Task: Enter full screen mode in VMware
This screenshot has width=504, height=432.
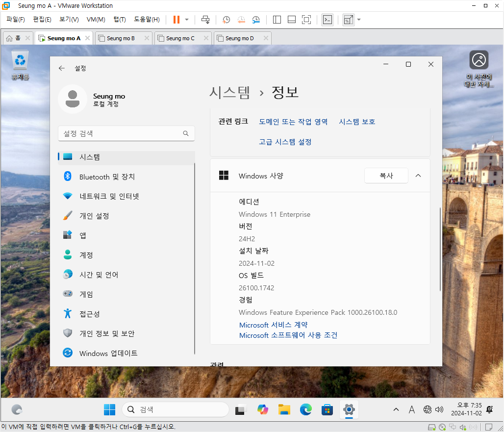Action: [x=306, y=20]
